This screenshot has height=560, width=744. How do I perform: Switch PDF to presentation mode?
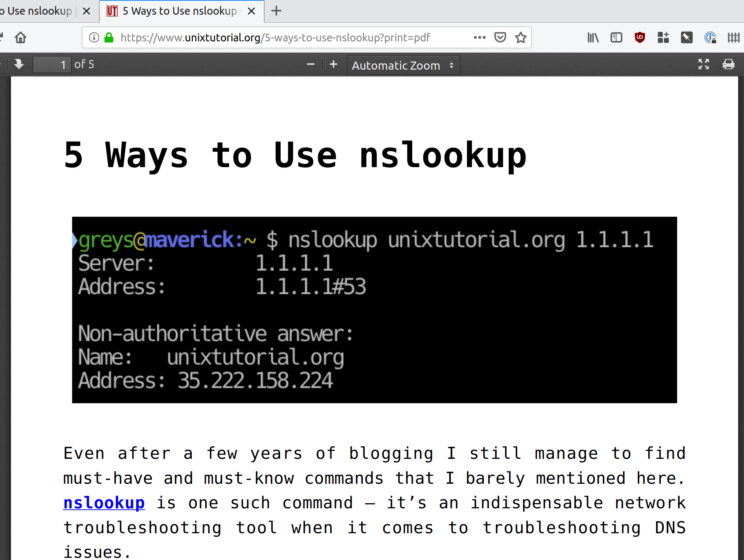click(704, 64)
